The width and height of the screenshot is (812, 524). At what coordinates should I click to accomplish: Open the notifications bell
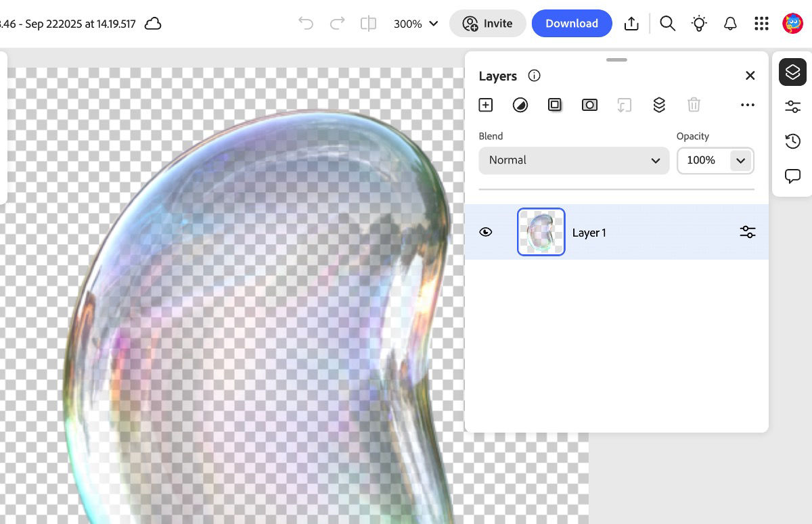point(730,24)
